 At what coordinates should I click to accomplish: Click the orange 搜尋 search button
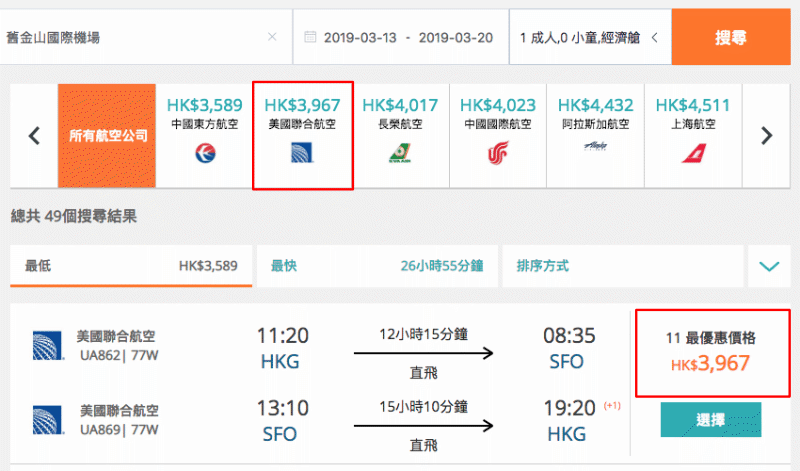click(x=731, y=37)
